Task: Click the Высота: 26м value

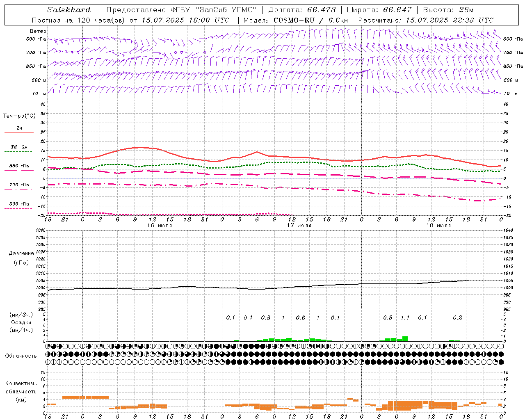Action: (448, 10)
